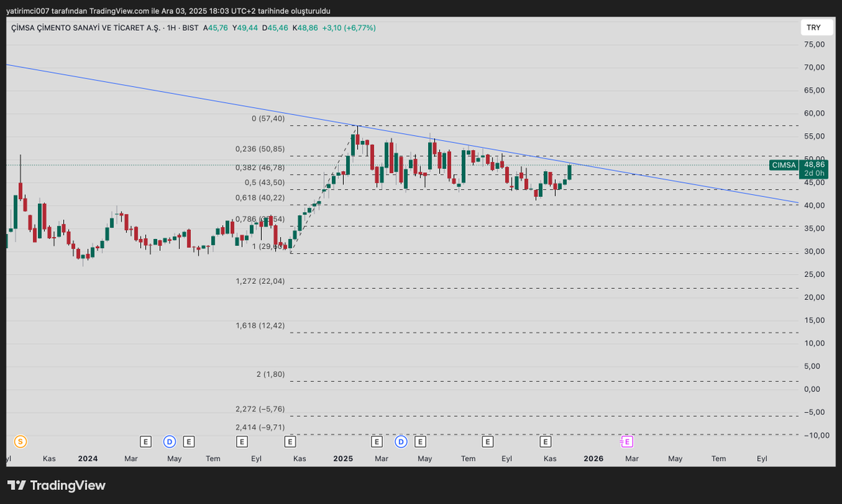Click the change value +3,10 (+6,77%)
The image size is (842, 504).
[x=349, y=28]
